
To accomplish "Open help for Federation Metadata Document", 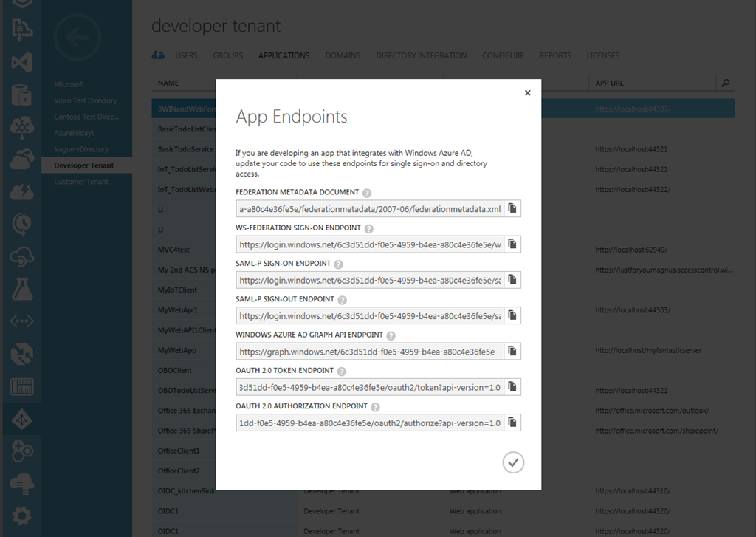I will (x=367, y=193).
